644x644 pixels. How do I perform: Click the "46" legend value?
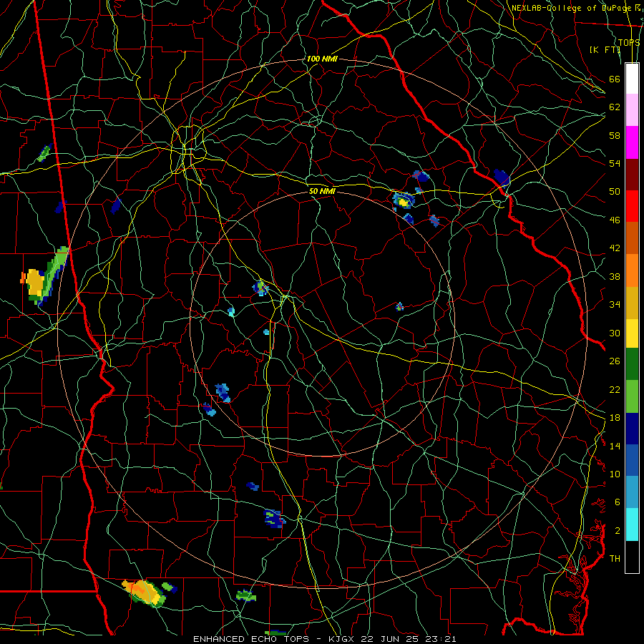click(615, 220)
